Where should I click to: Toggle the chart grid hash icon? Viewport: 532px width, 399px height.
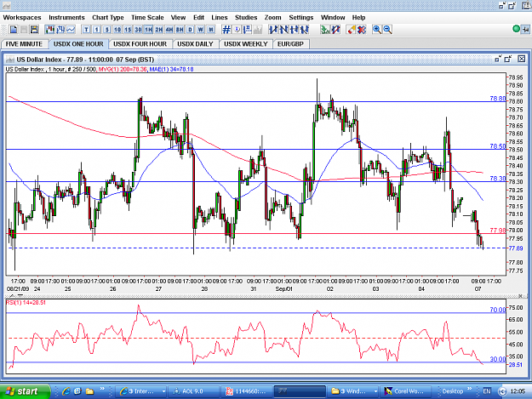click(x=226, y=30)
